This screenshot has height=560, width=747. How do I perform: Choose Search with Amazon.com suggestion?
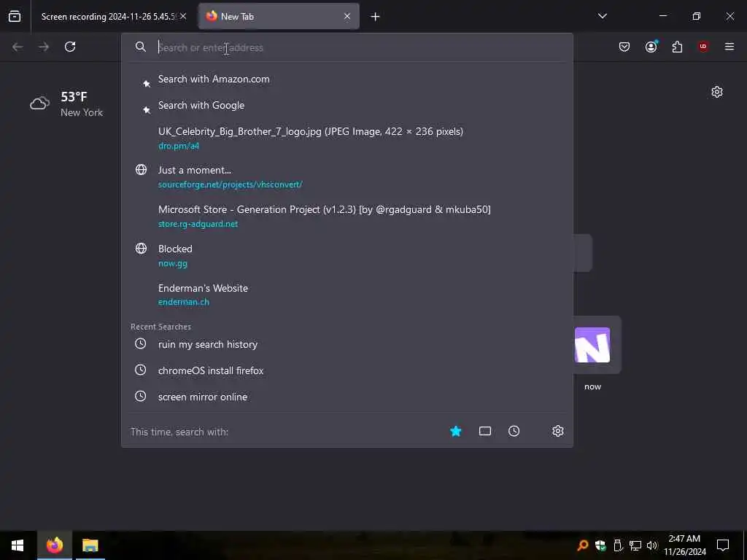coord(347,79)
